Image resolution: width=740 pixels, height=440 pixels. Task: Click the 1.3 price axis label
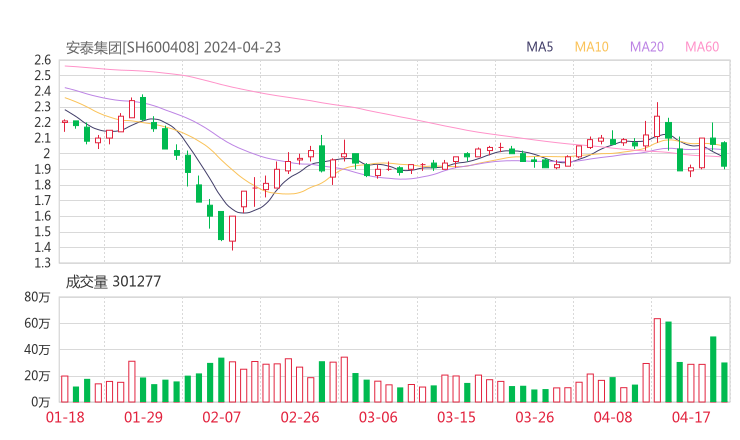[42, 263]
